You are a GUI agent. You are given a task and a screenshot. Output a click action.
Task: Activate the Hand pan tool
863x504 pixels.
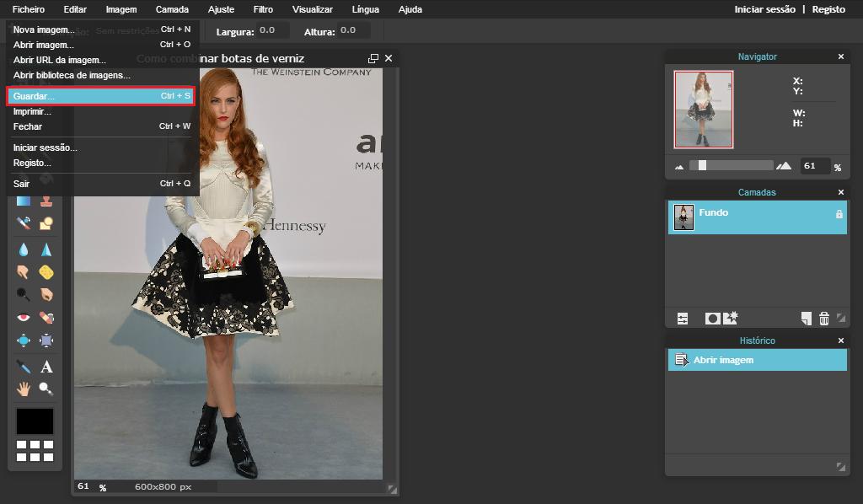[x=24, y=389]
